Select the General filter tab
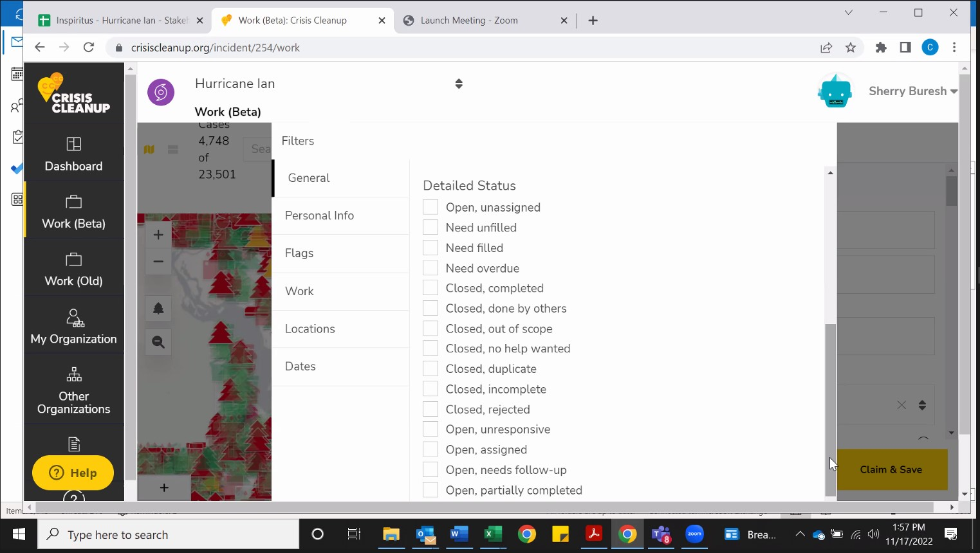 tap(340, 178)
